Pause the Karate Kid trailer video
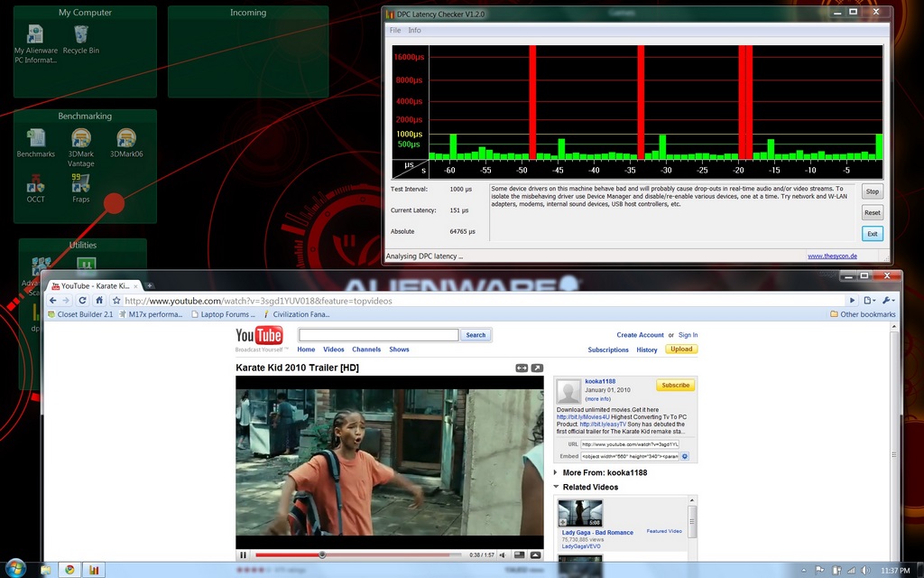The height and width of the screenshot is (578, 924). click(243, 555)
